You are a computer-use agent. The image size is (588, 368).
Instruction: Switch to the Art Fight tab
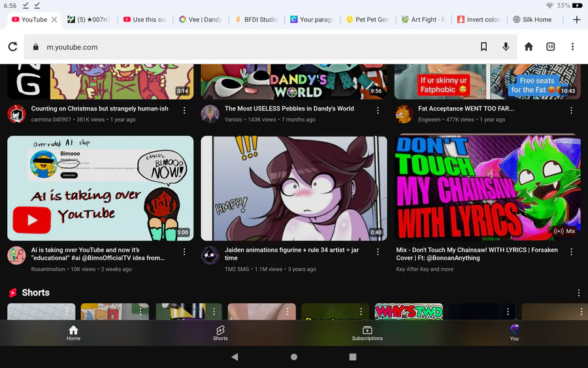pos(423,20)
